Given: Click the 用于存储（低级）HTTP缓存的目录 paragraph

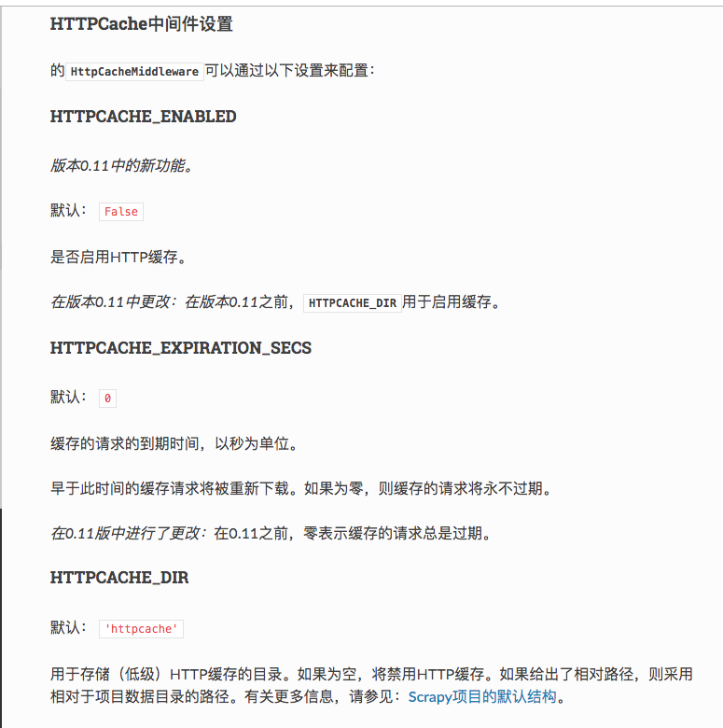Looking at the screenshot, I should tap(371, 685).
